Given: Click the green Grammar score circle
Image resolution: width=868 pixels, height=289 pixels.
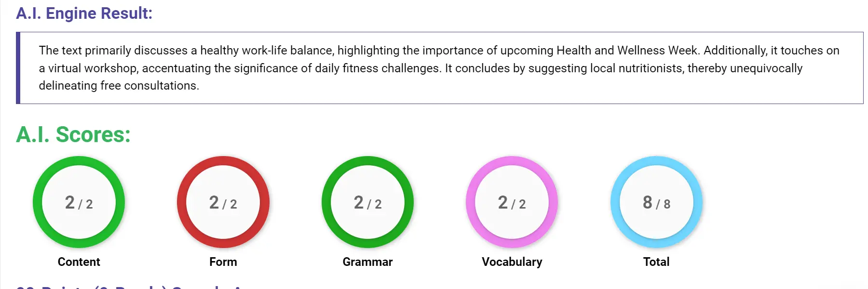Looking at the screenshot, I should (368, 203).
